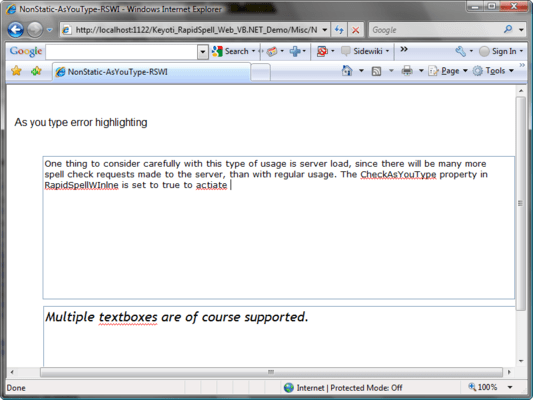The width and height of the screenshot is (533, 400).
Task: Open the RSS feeds icon
Action: [376, 71]
